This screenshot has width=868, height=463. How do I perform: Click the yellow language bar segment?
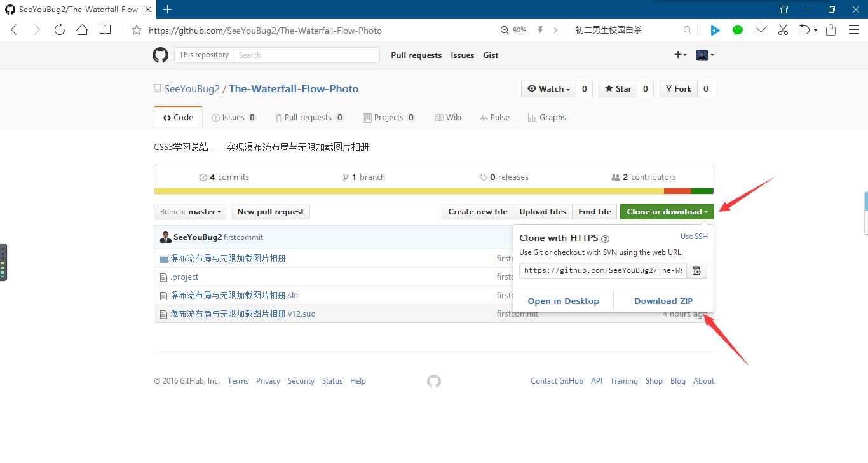[409, 191]
